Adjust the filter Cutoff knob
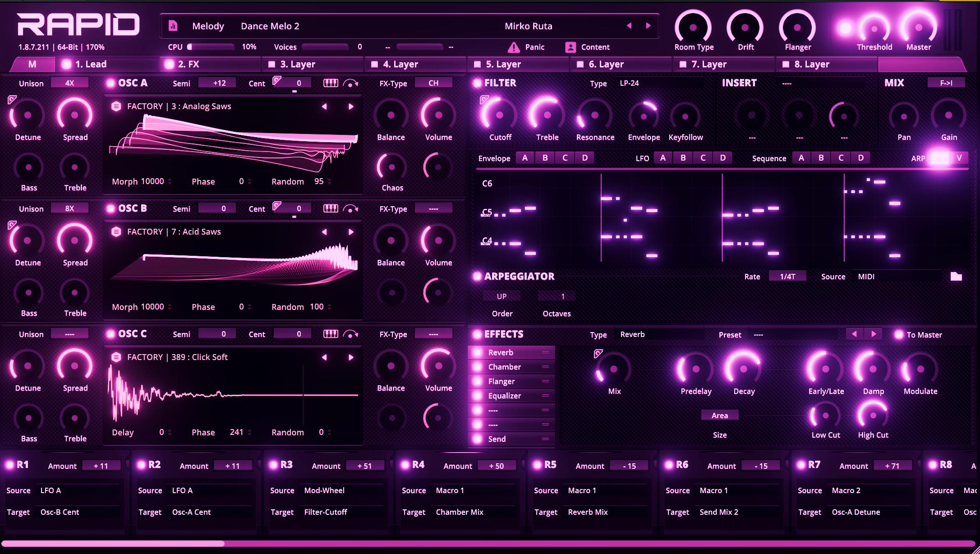980x554 pixels. 500,115
